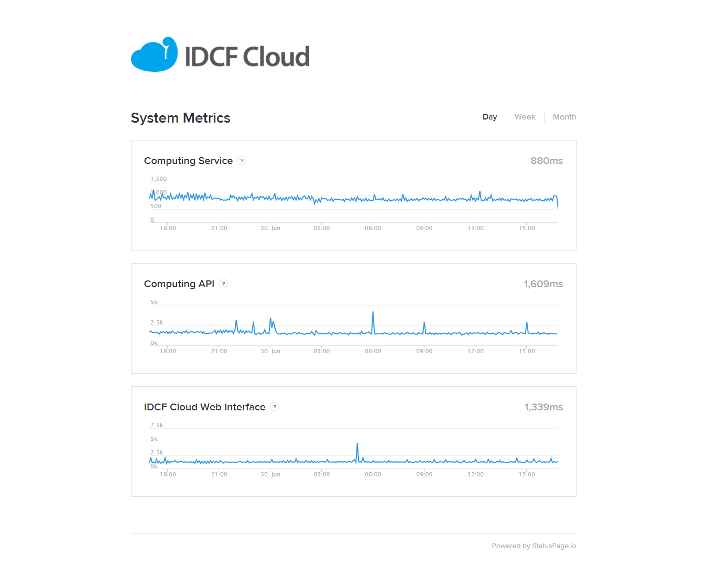Click the IDCF Cloud Web Interface title
707x588 pixels.
point(204,407)
